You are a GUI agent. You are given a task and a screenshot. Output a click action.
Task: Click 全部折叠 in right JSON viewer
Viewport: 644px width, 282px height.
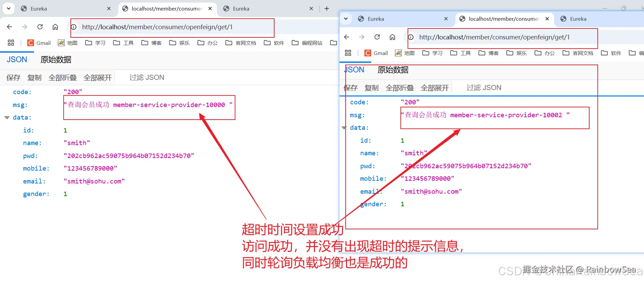point(400,88)
